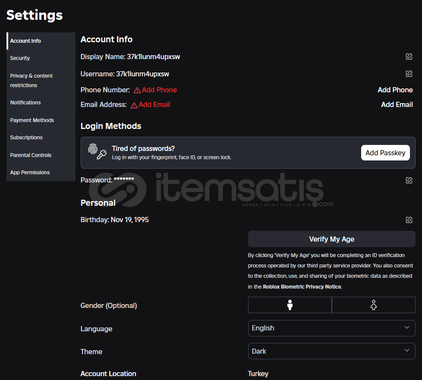Viewport: 422px width, 380px height.
Task: Click the Settings page title
Action: pos(35,15)
